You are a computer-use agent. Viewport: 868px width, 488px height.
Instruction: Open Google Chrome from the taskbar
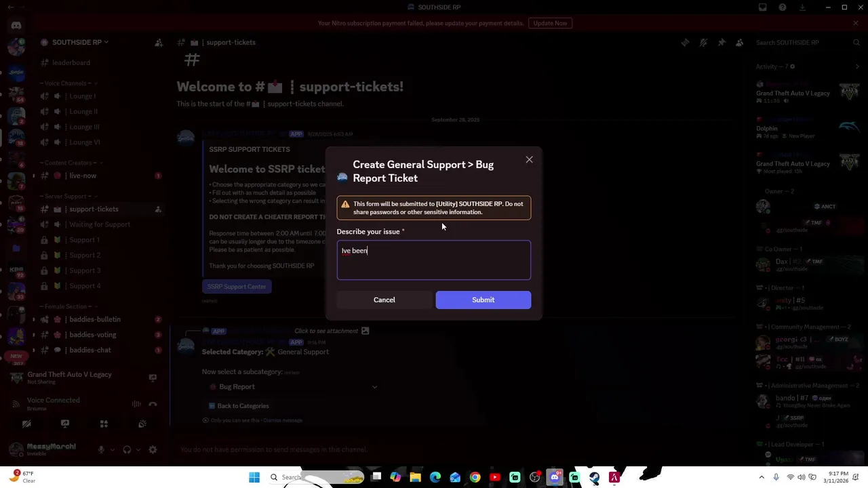475,478
